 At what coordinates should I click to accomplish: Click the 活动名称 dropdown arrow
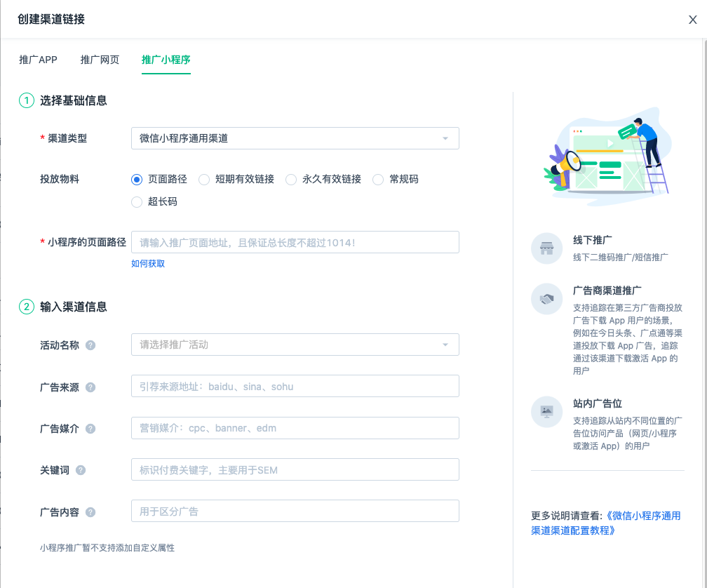445,345
